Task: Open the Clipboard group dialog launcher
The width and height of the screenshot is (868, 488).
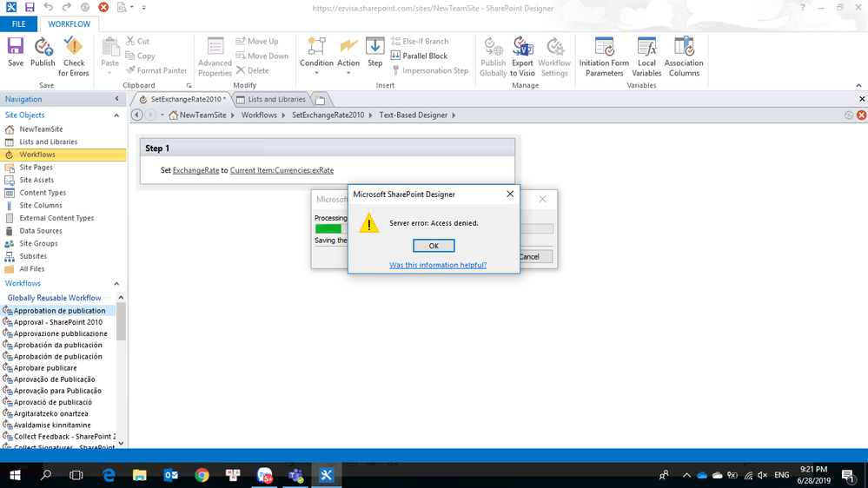Action: click(x=189, y=86)
